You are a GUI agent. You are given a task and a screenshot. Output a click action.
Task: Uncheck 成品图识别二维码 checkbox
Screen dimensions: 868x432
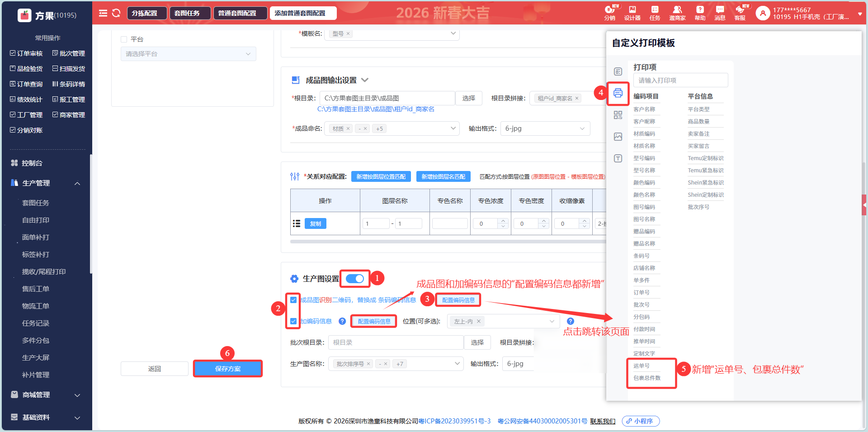point(293,300)
